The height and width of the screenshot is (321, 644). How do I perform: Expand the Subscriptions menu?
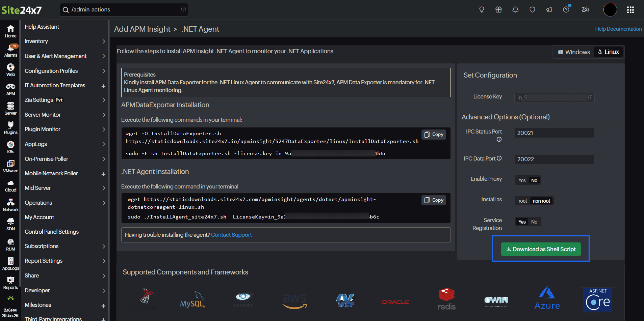[41, 246]
